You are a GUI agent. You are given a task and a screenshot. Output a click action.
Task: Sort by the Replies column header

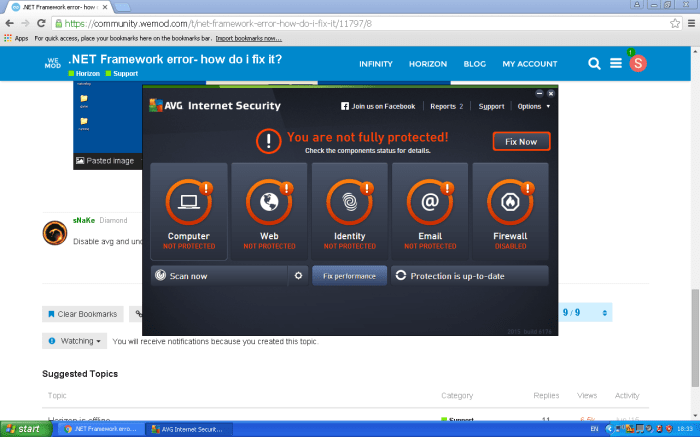546,395
